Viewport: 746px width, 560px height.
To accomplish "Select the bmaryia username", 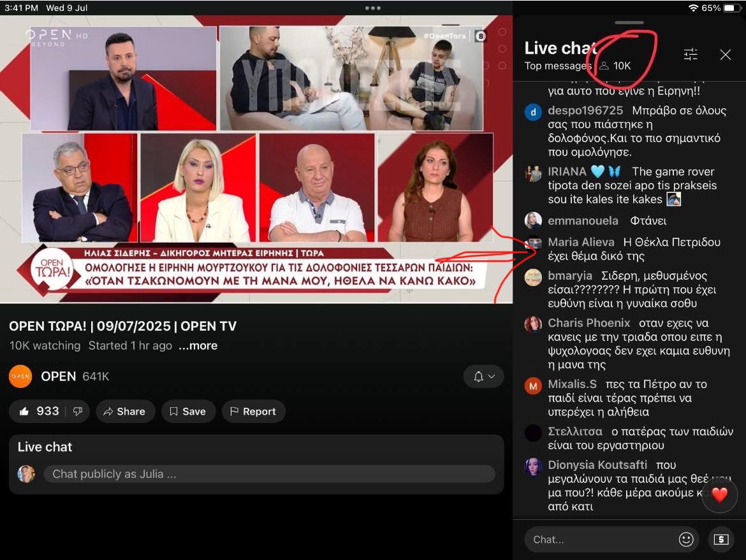I will pos(570,276).
